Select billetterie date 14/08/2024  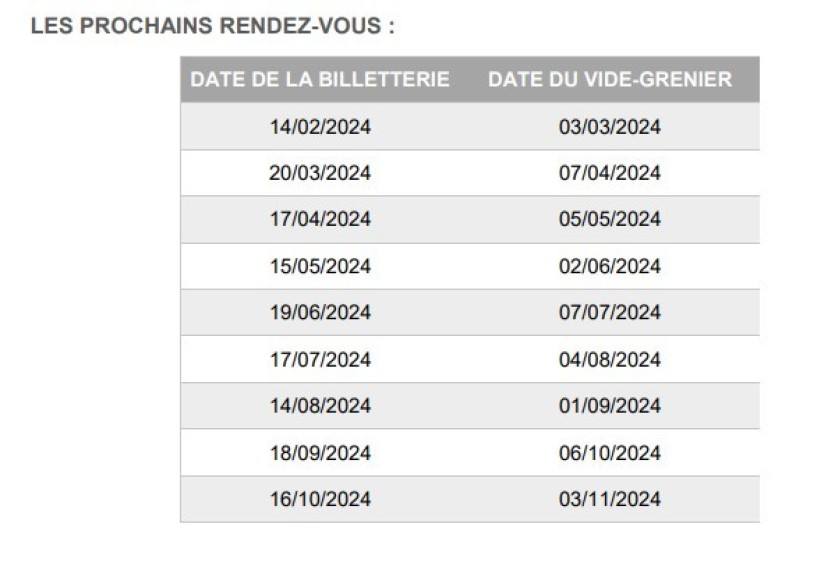click(x=320, y=406)
